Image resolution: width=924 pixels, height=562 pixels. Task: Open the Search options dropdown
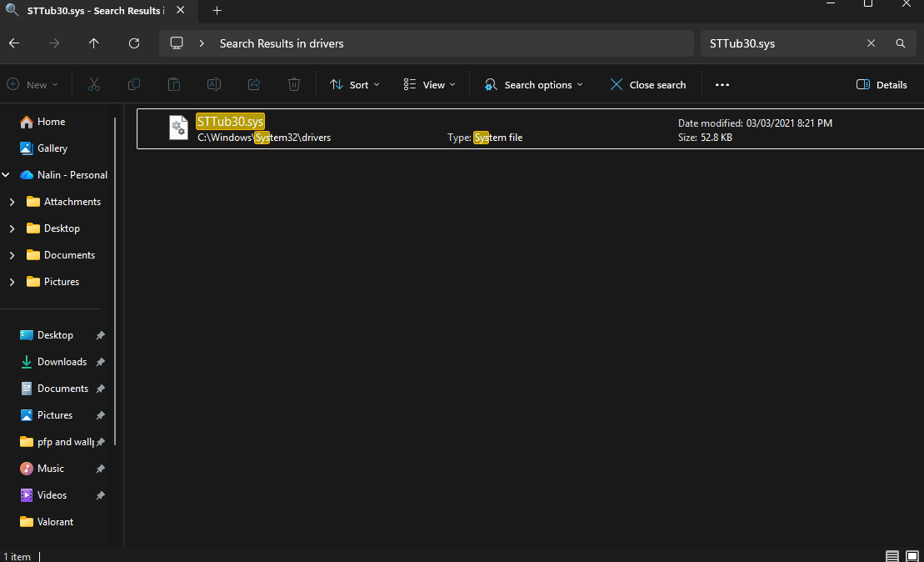point(533,85)
